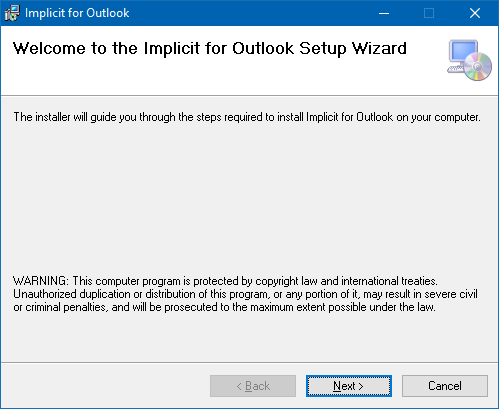Click the WARNING copyright notice line

(x=225, y=281)
